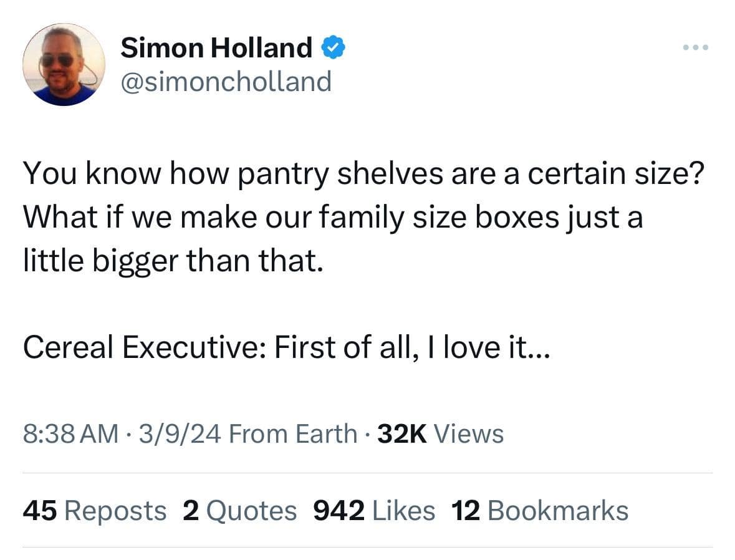
Task: Click the text 'little bigger than that.'
Action: click(174, 260)
